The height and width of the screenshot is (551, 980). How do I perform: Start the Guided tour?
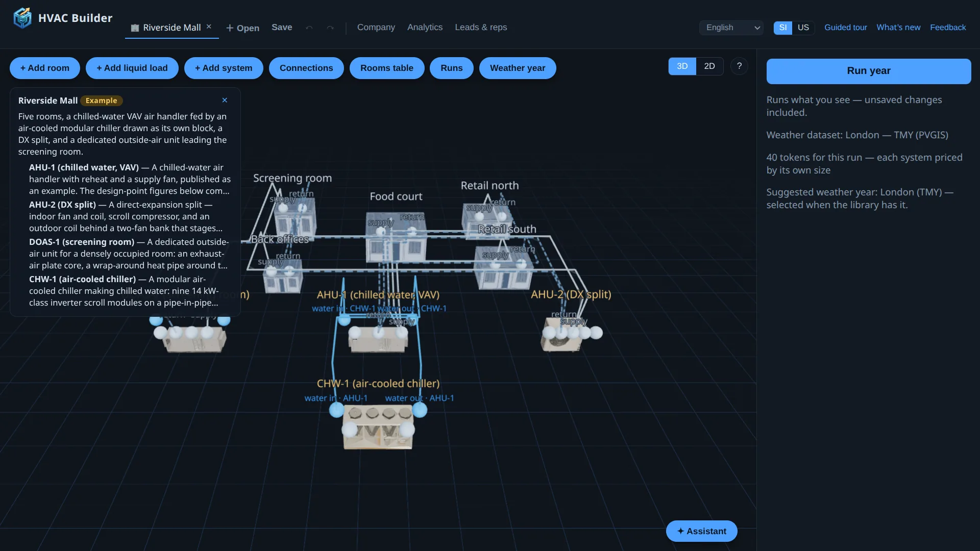click(x=846, y=28)
